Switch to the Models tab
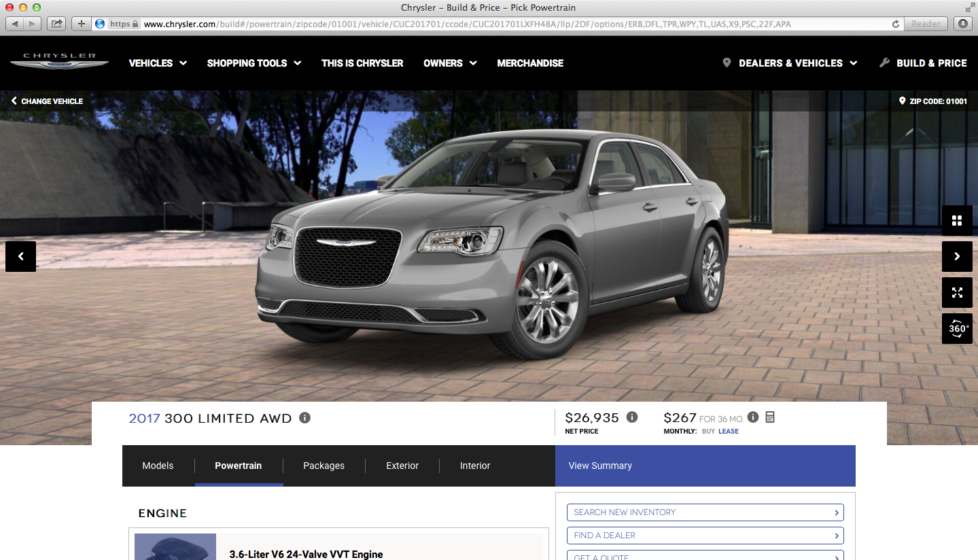The width and height of the screenshot is (978, 560). point(158,466)
